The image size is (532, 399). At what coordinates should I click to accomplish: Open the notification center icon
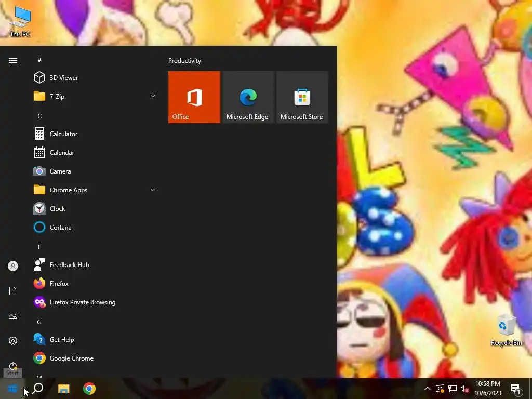(516, 389)
